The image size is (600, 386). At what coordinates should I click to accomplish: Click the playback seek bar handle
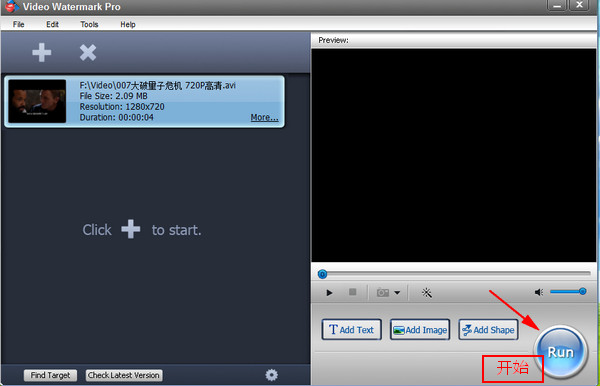tap(323, 274)
